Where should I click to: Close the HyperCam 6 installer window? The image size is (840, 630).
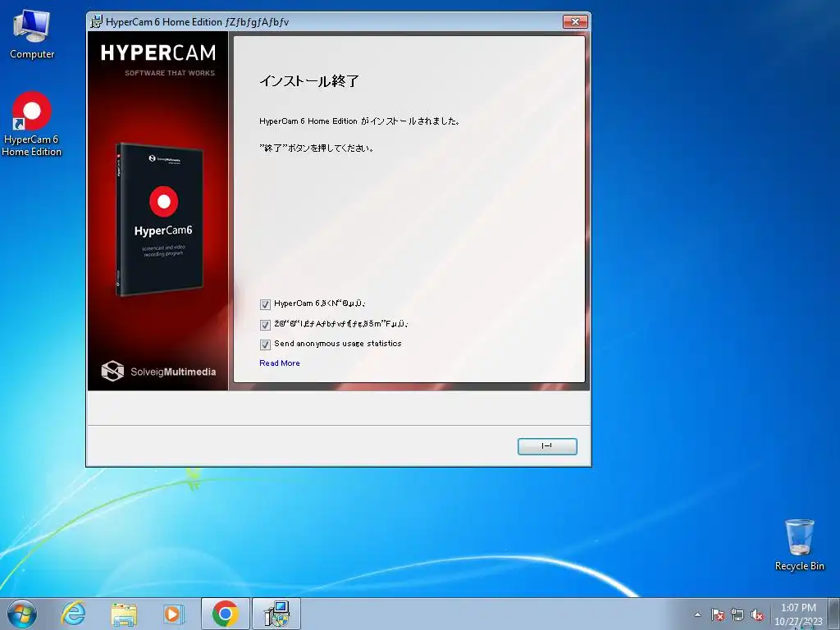point(575,21)
